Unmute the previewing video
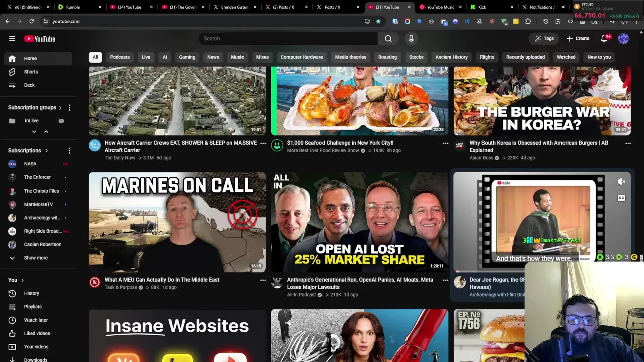This screenshot has width=644, height=362. (x=621, y=182)
